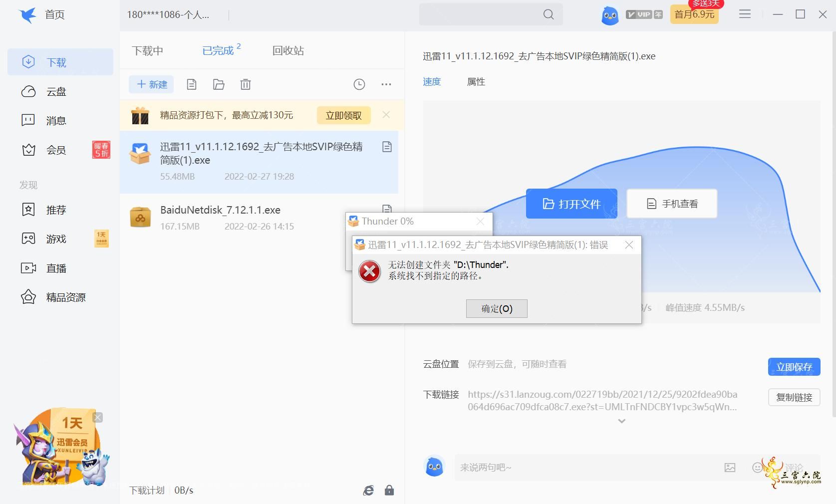This screenshot has height=504, width=836.
Task: Dismiss the 精品资源打包下 promo banner
Action: [x=386, y=115]
